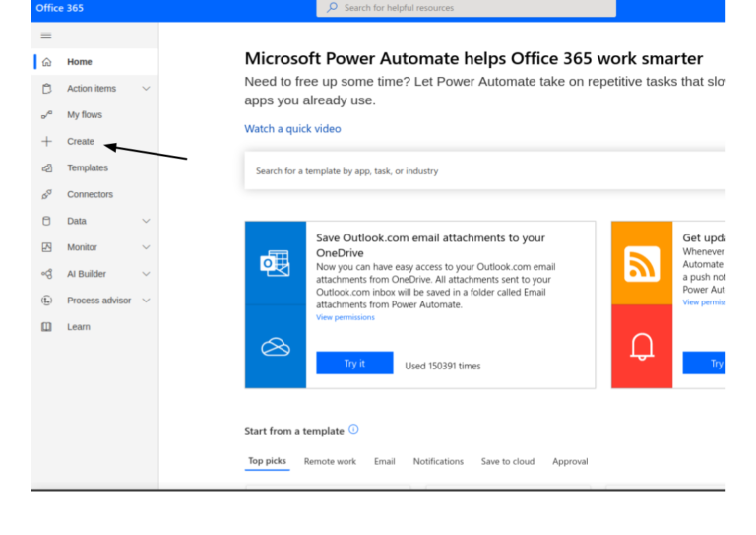The image size is (756, 535).
Task: Open My flows in the sidebar
Action: coord(95,115)
